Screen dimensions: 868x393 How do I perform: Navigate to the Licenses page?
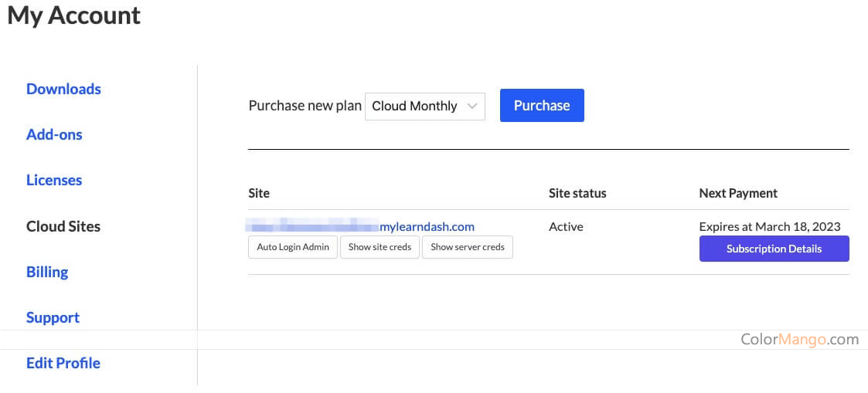coord(54,180)
